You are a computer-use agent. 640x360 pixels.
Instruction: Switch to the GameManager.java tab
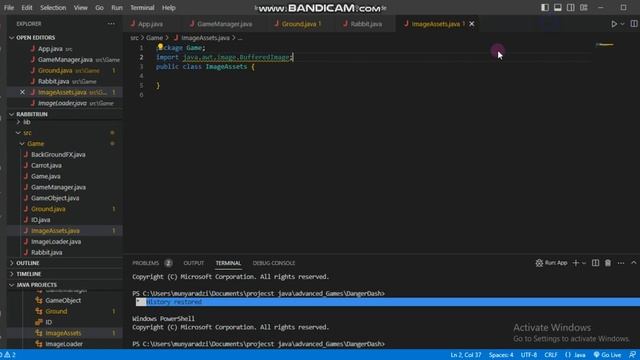pyautogui.click(x=224, y=24)
